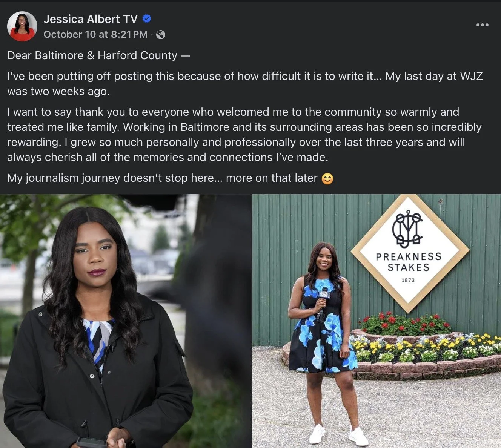Screen dimensions: 501x448
Task: Click the Dear Baltimore & Harford County line
Action: [x=98, y=55]
